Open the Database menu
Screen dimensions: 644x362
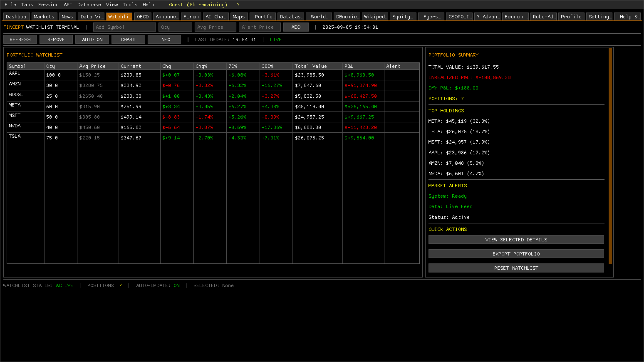click(89, 5)
